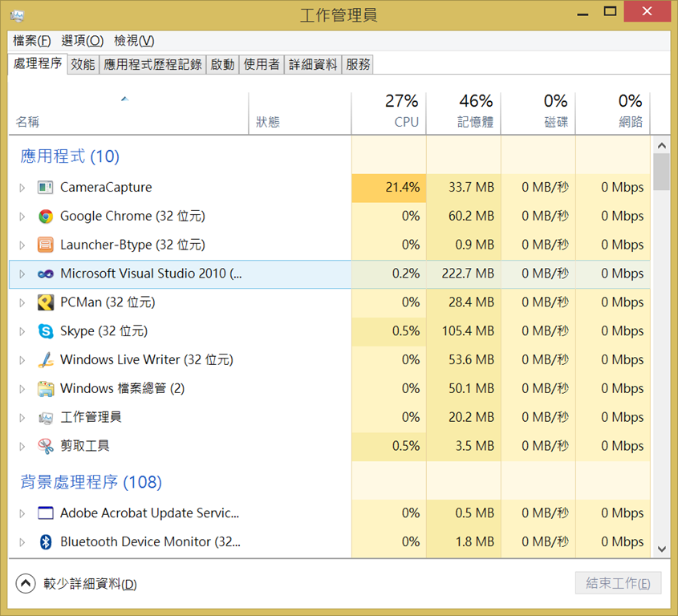This screenshot has height=616, width=678.
Task: Expand Adobe Acrobat Update Service row
Action: coord(22,513)
